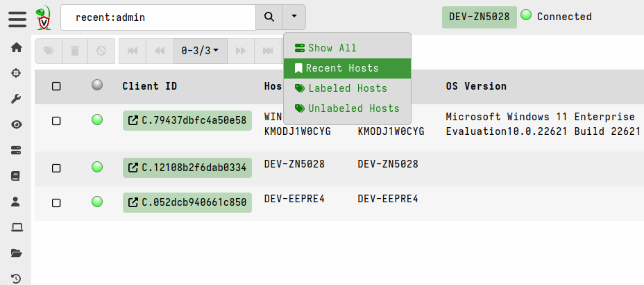
Task: Click the Delete Clients trash button
Action: coord(75,51)
